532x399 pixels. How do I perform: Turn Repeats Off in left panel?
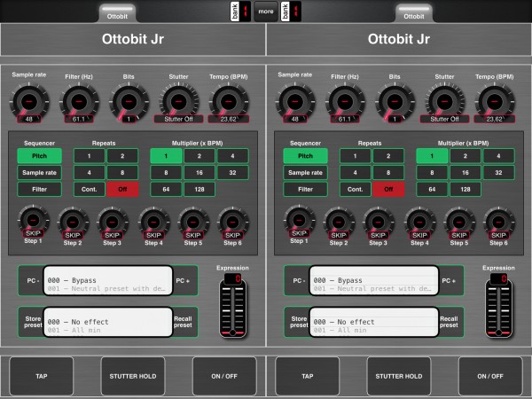coord(122,190)
